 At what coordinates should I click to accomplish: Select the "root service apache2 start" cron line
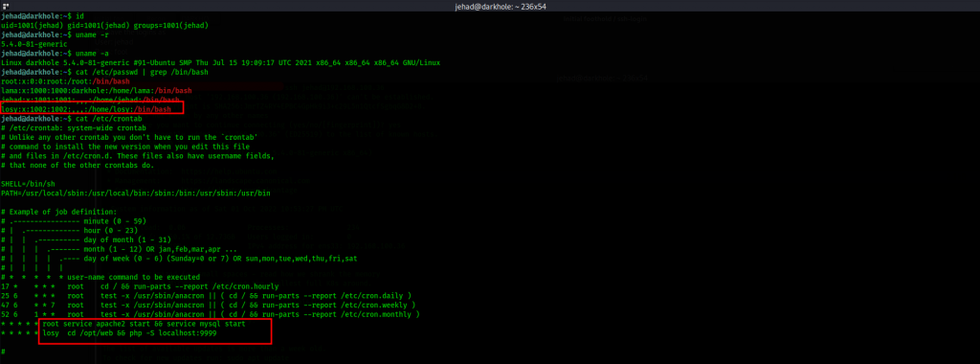coord(124,324)
